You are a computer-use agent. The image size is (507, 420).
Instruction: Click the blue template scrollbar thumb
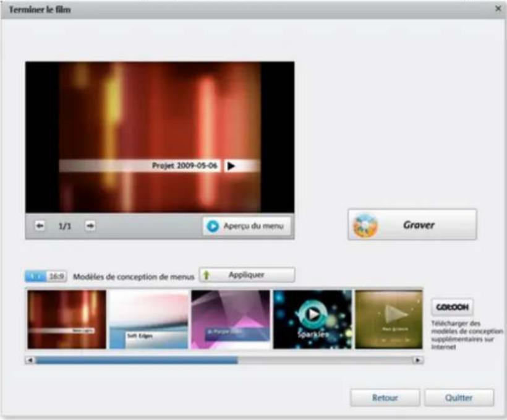coord(137,360)
